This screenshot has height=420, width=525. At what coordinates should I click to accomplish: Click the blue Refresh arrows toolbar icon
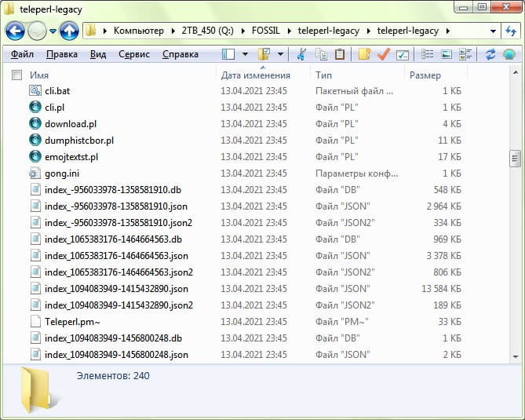pos(490,54)
